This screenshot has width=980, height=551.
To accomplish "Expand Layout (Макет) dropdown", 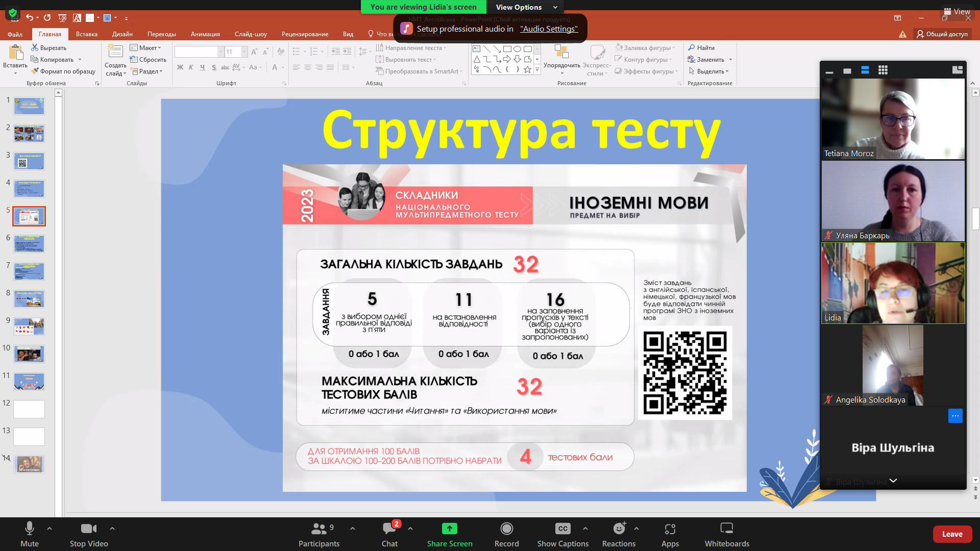I will (x=145, y=47).
